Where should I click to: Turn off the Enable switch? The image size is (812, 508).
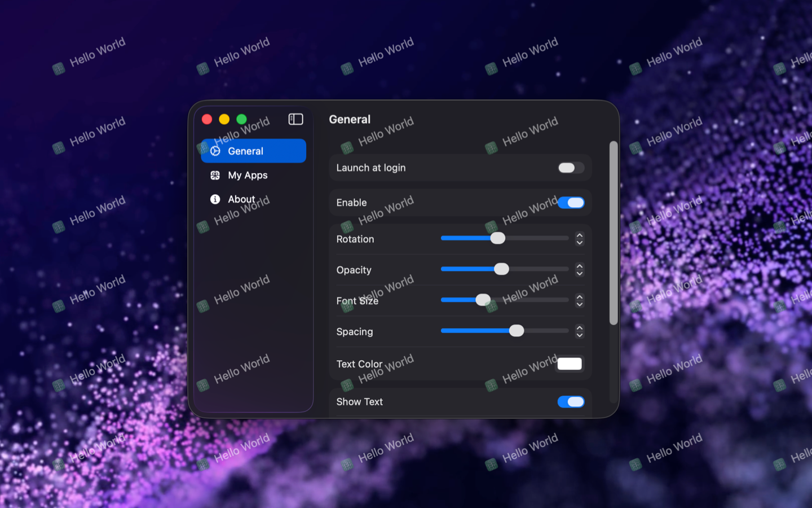(x=570, y=203)
